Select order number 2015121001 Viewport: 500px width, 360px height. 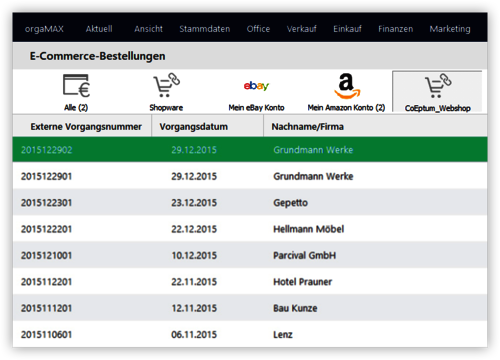[46, 255]
